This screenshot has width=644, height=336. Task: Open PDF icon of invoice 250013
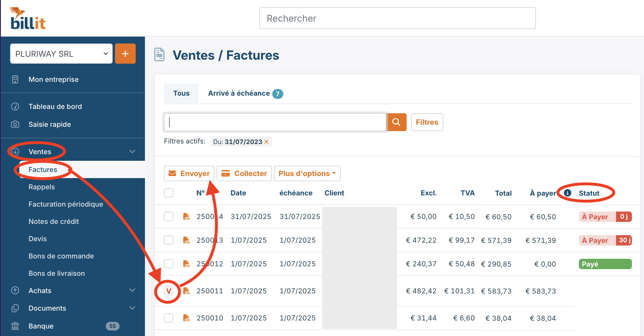click(x=186, y=240)
